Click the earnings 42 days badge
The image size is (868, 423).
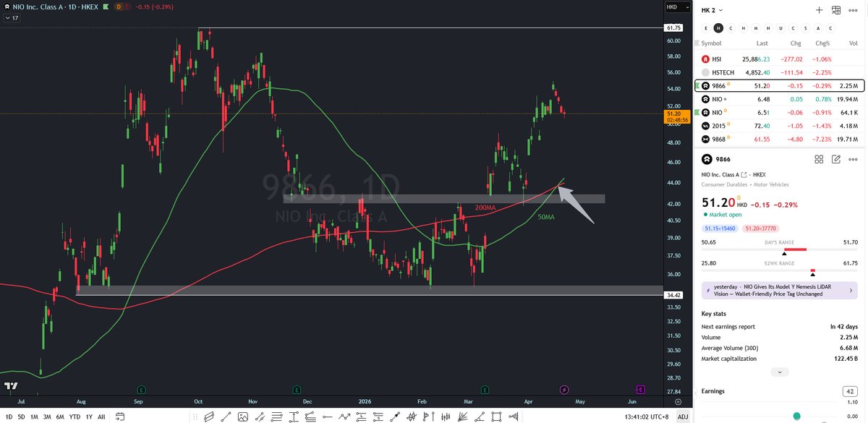(851, 391)
